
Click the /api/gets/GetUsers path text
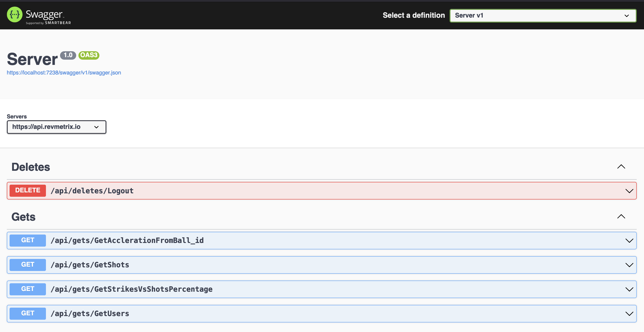pos(90,314)
